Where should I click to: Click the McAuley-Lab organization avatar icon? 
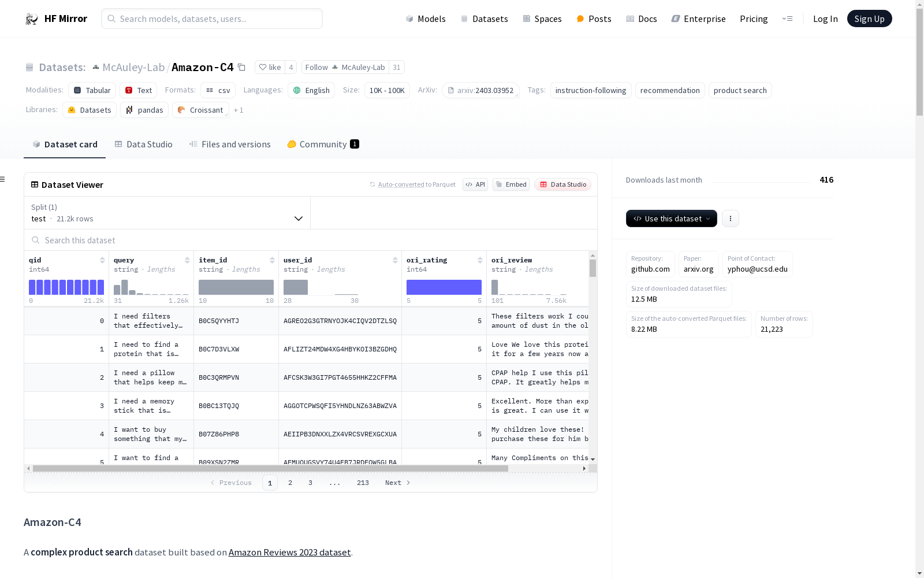click(96, 67)
